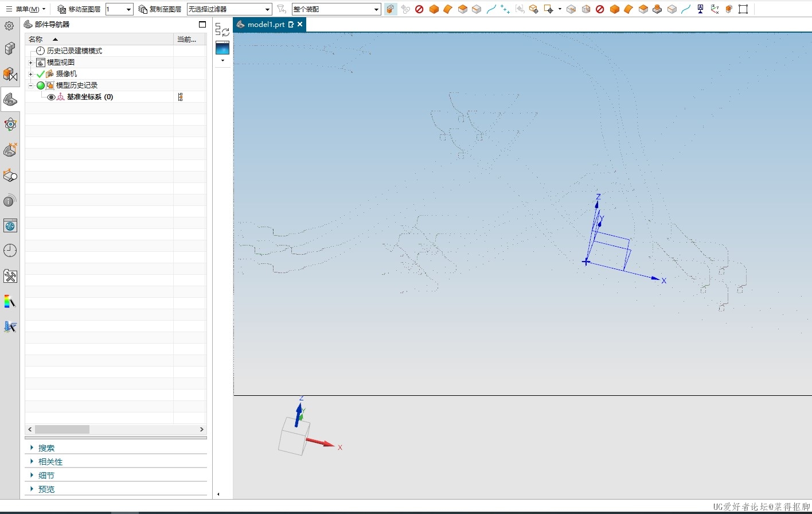Viewport: 812px width, 514px height.
Task: Click the small orange component cube icon
Action: coord(729,9)
